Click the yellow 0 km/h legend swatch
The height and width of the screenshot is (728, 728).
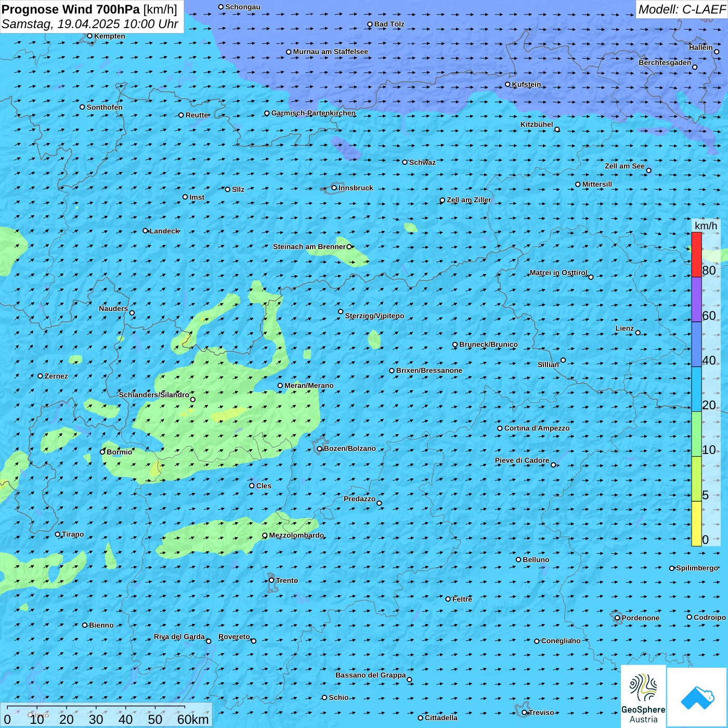tap(696, 524)
